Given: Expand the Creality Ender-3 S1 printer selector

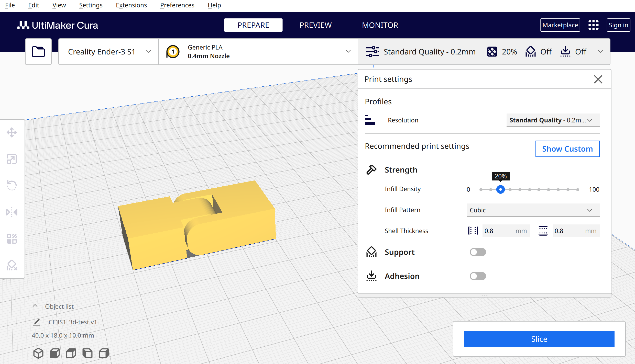Looking at the screenshot, I should click(108, 52).
